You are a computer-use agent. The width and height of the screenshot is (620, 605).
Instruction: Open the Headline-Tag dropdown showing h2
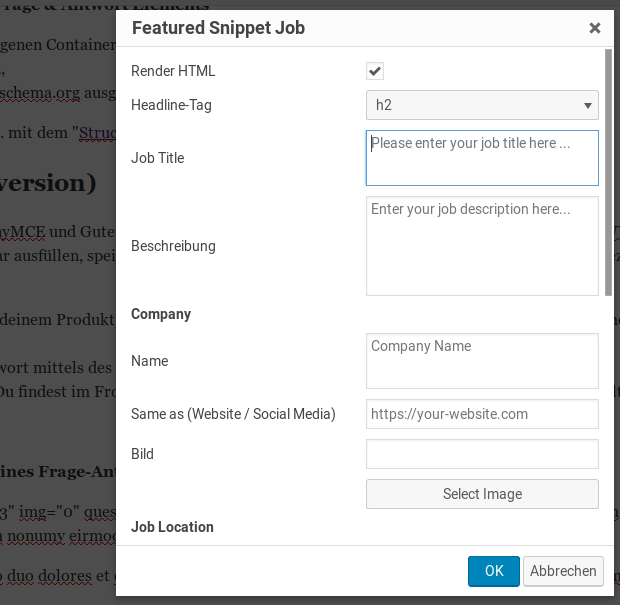[x=482, y=104]
